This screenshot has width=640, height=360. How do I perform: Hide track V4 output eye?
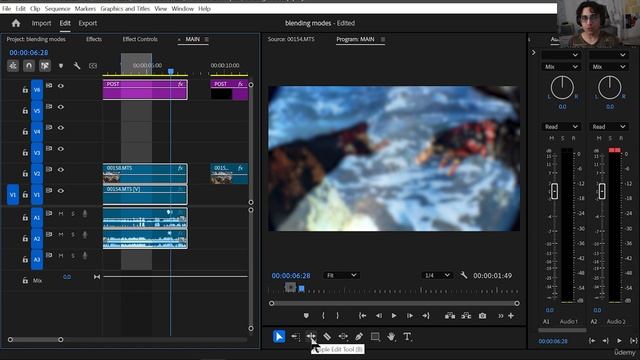pos(61,128)
